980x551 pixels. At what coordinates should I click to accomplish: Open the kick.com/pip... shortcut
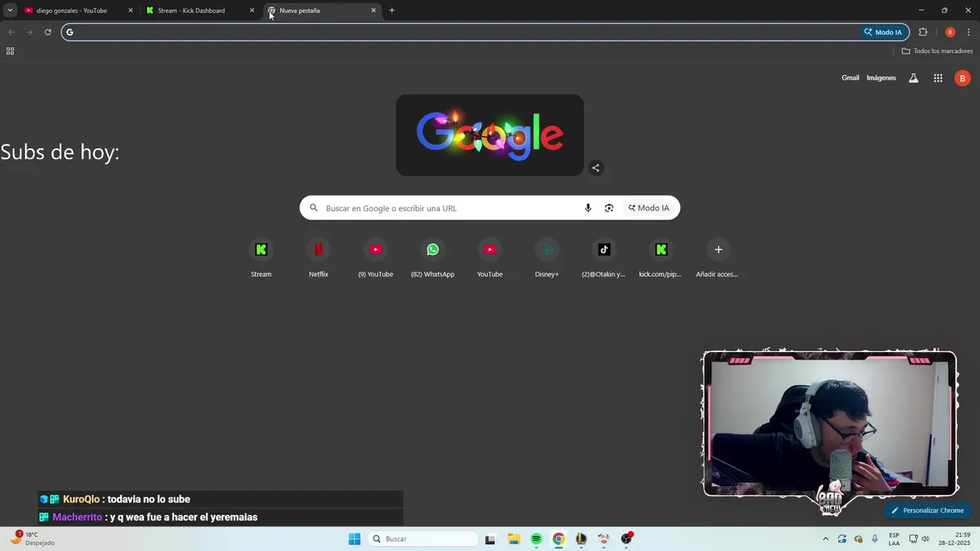(x=661, y=259)
